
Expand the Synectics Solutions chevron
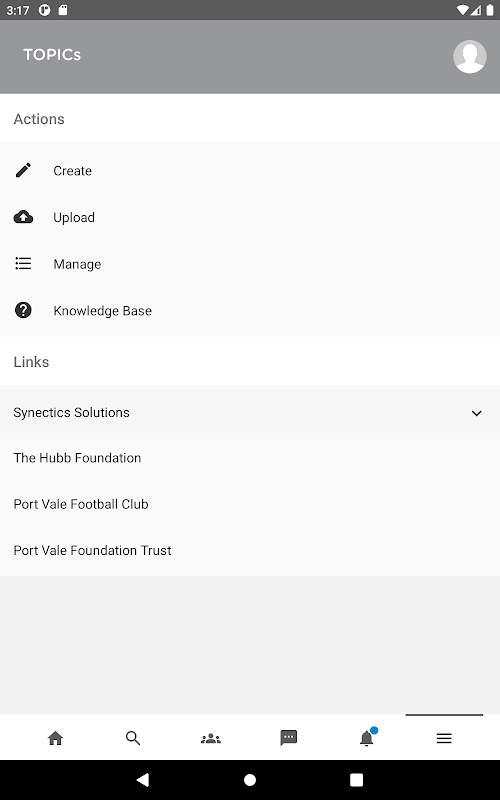tap(476, 413)
